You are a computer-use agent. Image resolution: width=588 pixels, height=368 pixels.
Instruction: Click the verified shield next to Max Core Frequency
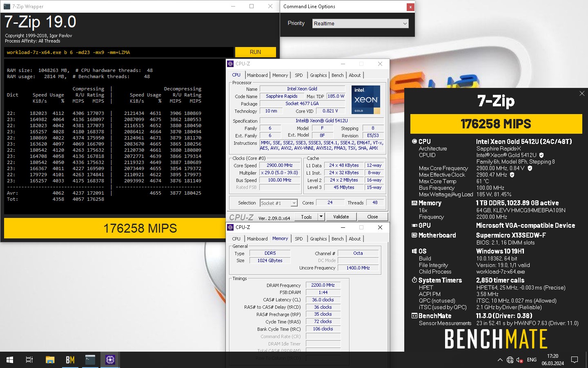530,168
